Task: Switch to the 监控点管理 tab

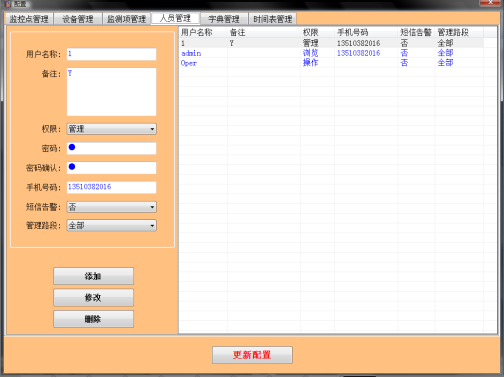Action: click(29, 19)
